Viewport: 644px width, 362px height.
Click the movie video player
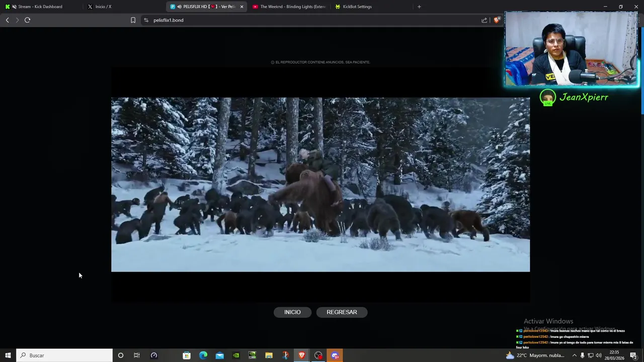coord(320,185)
